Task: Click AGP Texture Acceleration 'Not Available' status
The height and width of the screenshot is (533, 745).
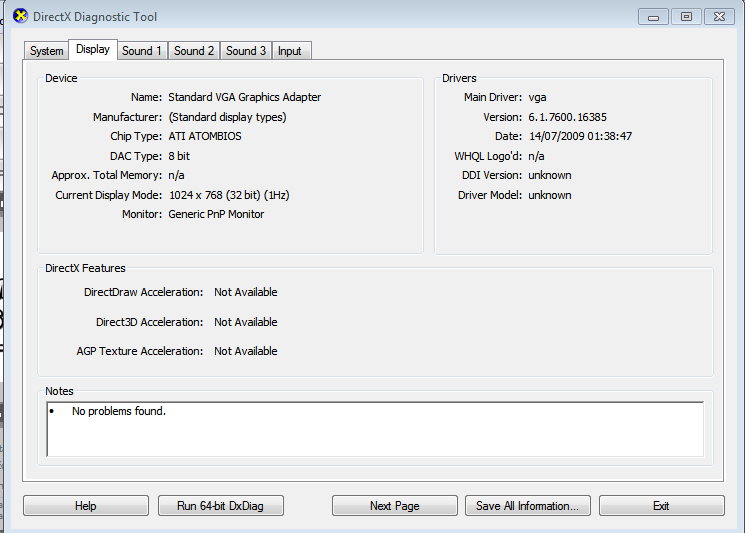Action: 246,351
